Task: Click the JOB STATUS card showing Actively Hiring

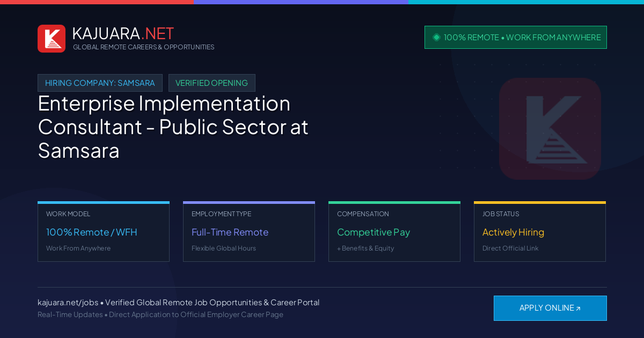Action: 540,232
